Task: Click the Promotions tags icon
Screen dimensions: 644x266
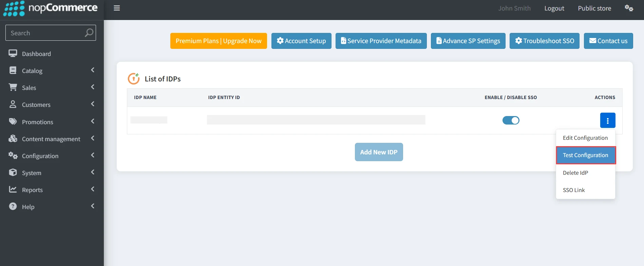Action: (13, 121)
